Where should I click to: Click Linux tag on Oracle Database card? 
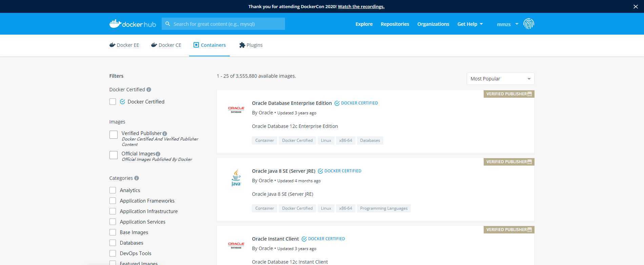pyautogui.click(x=326, y=140)
